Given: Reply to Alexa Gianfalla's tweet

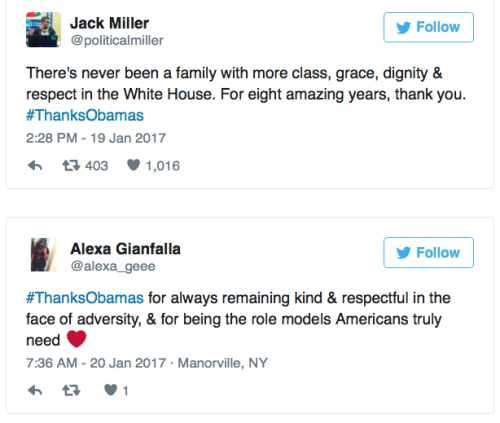Looking at the screenshot, I should pos(35,390).
